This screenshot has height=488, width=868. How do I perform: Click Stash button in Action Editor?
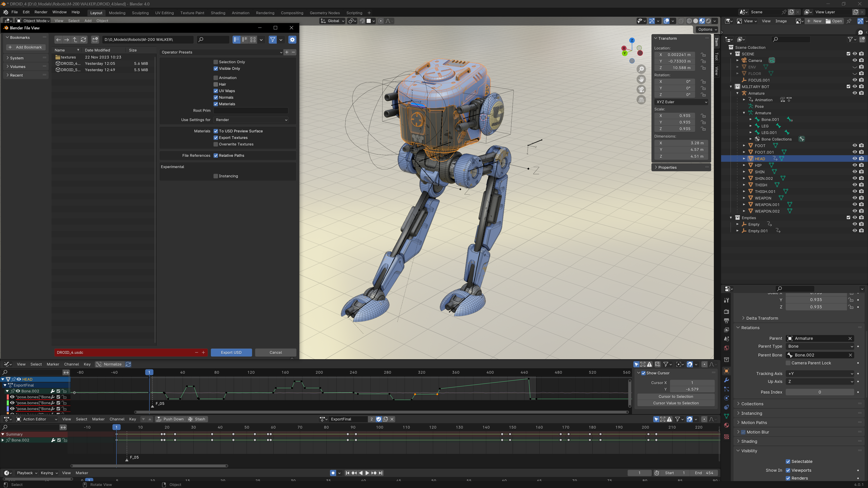click(x=197, y=419)
